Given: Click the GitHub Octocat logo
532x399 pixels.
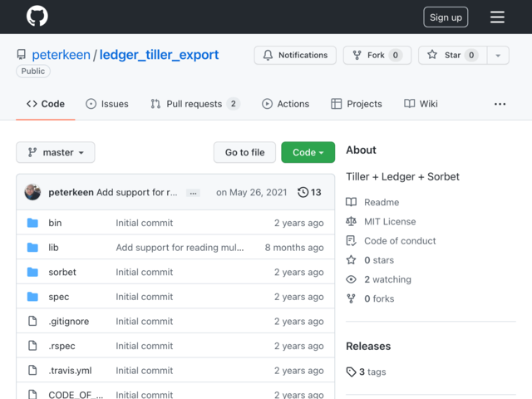Looking at the screenshot, I should pyautogui.click(x=37, y=16).
